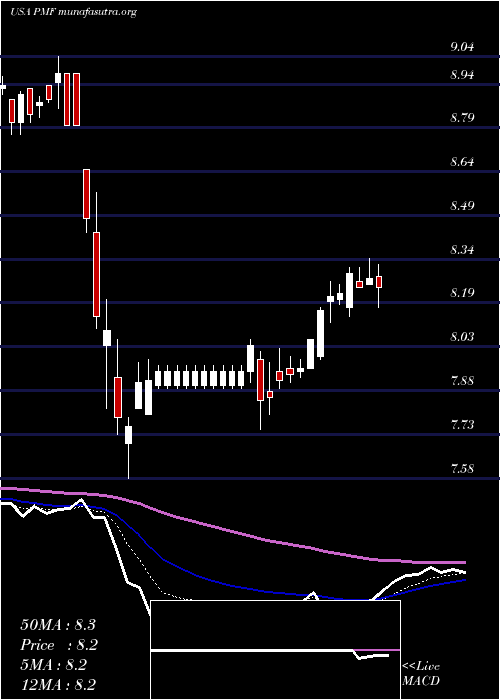
Task: Click the 8.94 price axis label
Action: 462,75
